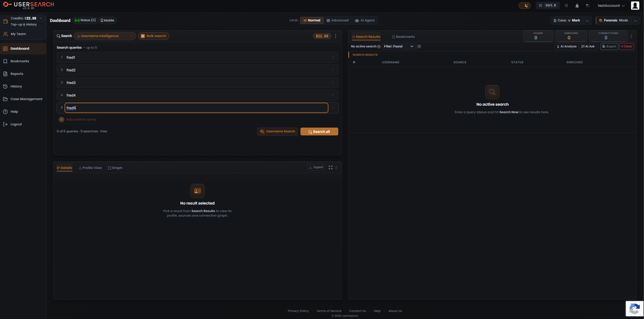Image resolution: width=644 pixels, height=319 pixels.
Task: Collapse sidebar with the arrow icon
Action: (x=41, y=18)
